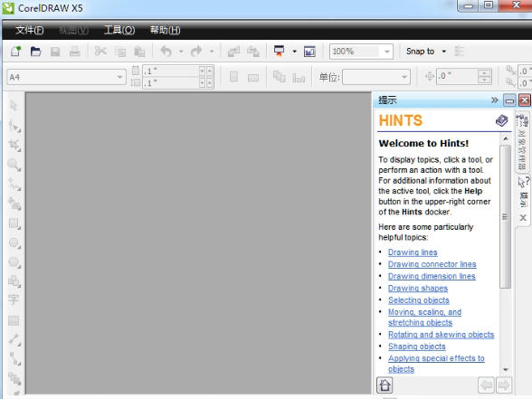Image resolution: width=532 pixels, height=399 pixels.
Task: Click the Hints help book icon
Action: (501, 120)
